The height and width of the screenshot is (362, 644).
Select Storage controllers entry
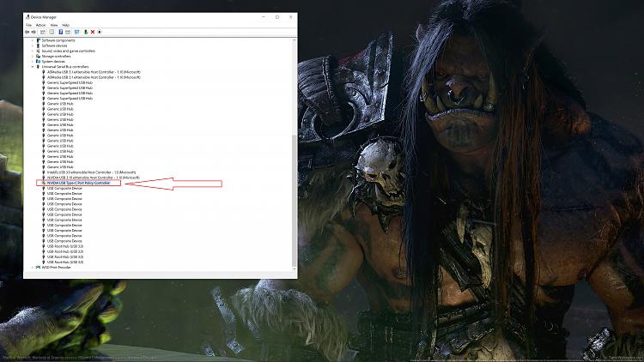[x=56, y=57]
